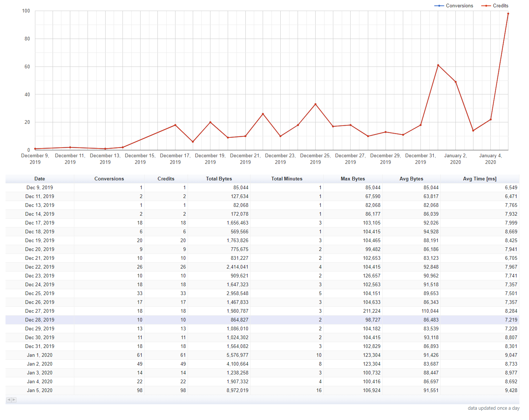Screen dimensions: 529x420
Task: Sort by the Avg Time [ms] column header
Action: (480, 179)
